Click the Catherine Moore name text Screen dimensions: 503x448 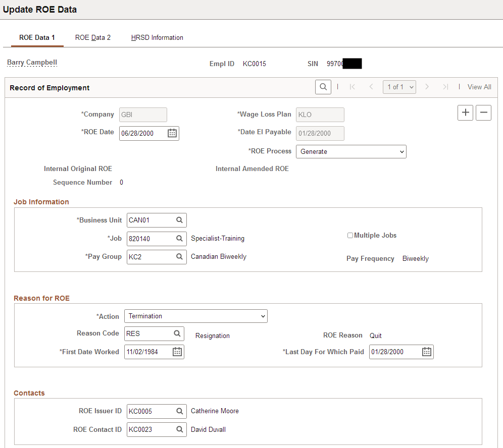tap(215, 411)
